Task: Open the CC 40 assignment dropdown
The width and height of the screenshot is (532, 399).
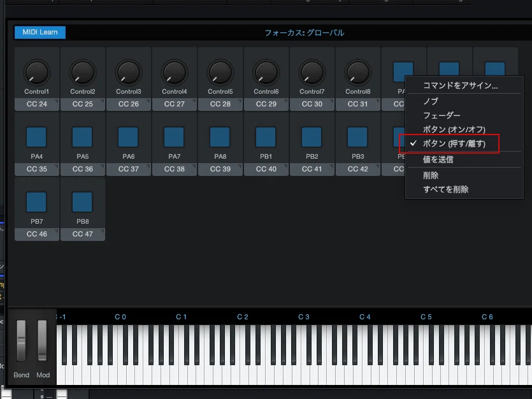Action: 266,169
